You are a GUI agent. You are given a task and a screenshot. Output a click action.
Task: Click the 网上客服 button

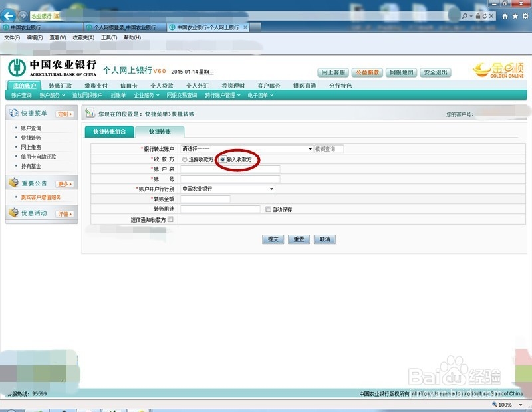[x=333, y=72]
